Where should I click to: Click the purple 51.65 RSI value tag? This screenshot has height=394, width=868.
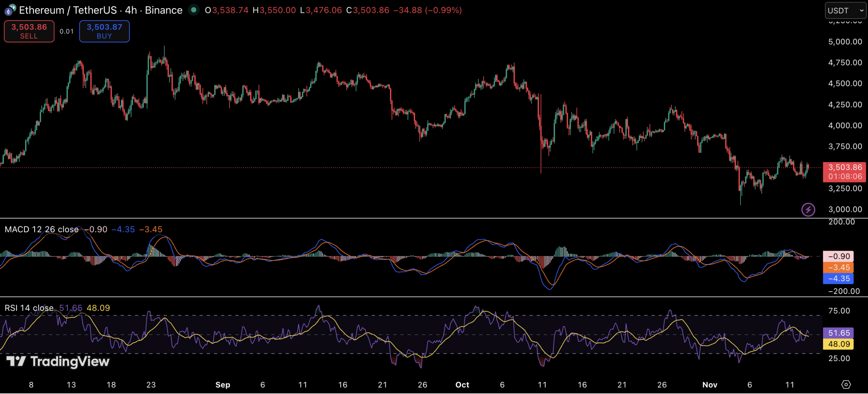pyautogui.click(x=838, y=333)
